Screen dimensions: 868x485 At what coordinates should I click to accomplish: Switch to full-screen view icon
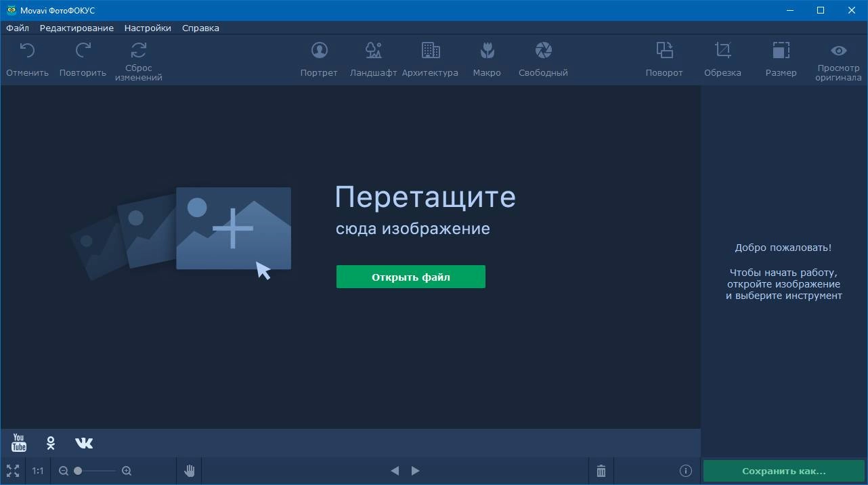coord(12,471)
